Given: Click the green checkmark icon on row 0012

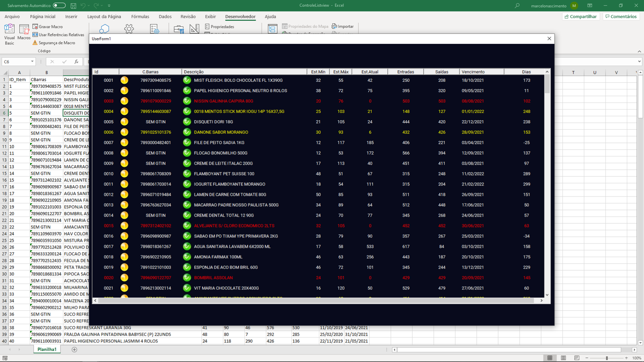Looking at the screenshot, I should [186, 194].
